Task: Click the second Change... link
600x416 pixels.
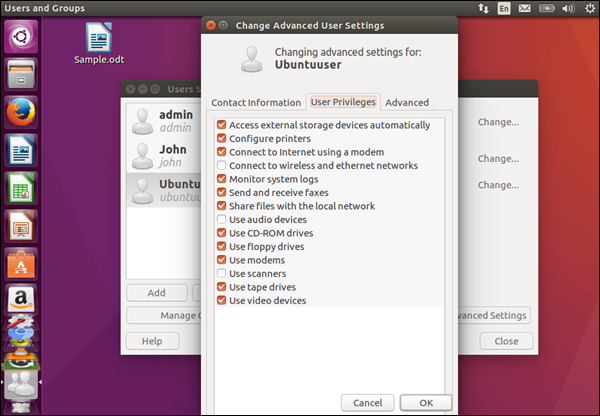Action: click(x=498, y=158)
